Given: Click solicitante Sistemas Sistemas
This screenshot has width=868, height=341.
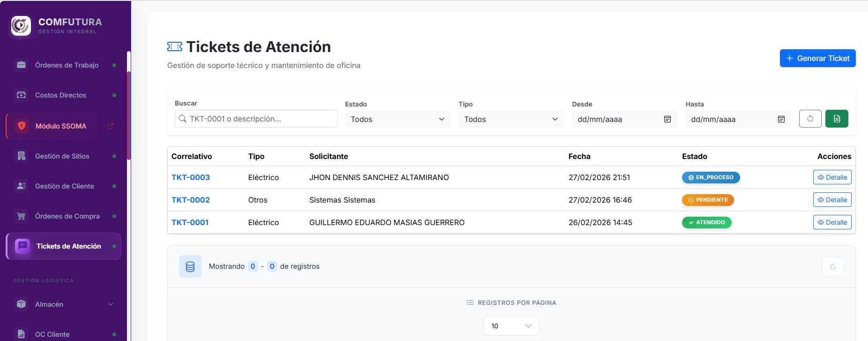Looking at the screenshot, I should click(342, 200).
